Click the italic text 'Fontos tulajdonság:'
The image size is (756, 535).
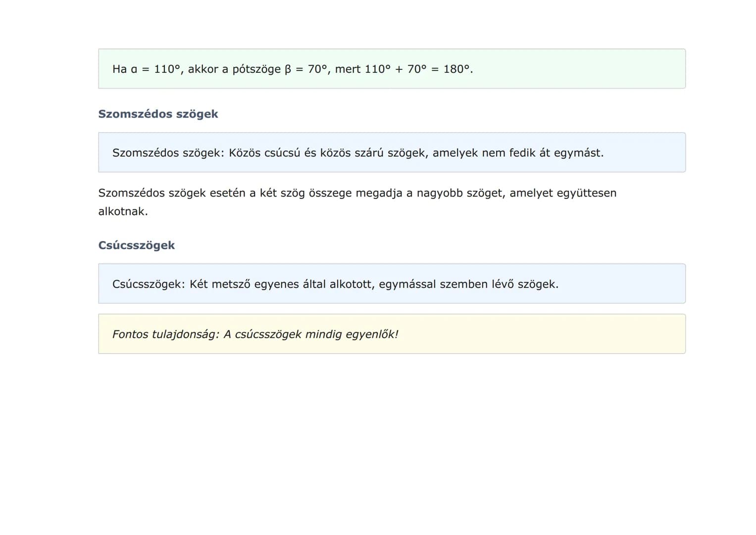pos(165,334)
